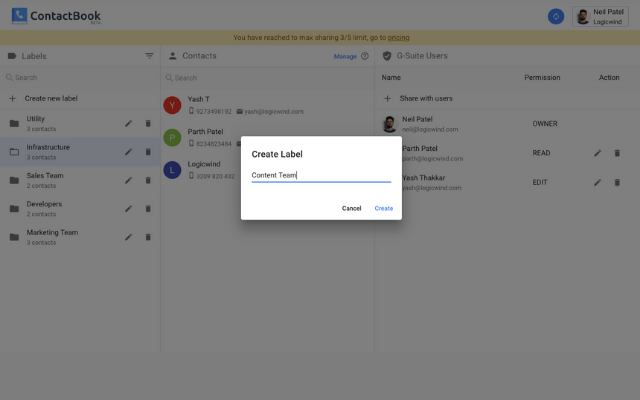This screenshot has width=640, height=400.
Task: Click yash@logicwind.com email in contacts
Action: tap(273, 111)
